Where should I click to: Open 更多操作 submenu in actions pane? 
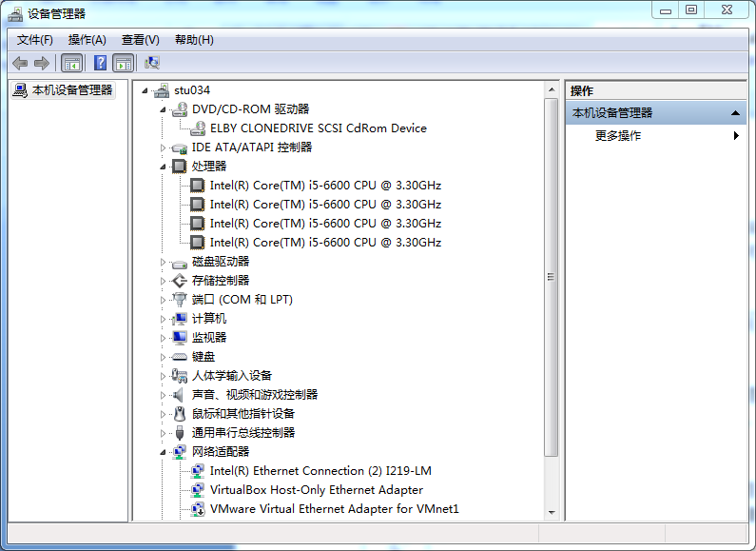click(656, 135)
